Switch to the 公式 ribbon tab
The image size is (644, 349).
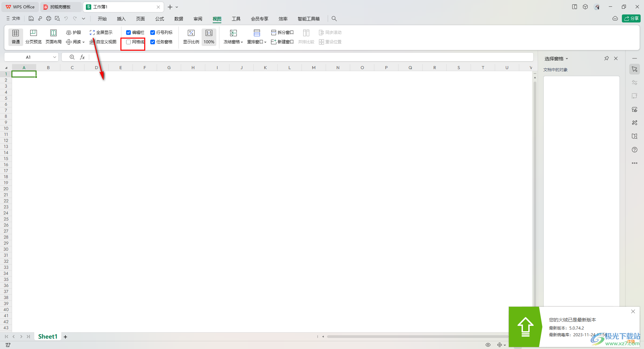pos(160,19)
